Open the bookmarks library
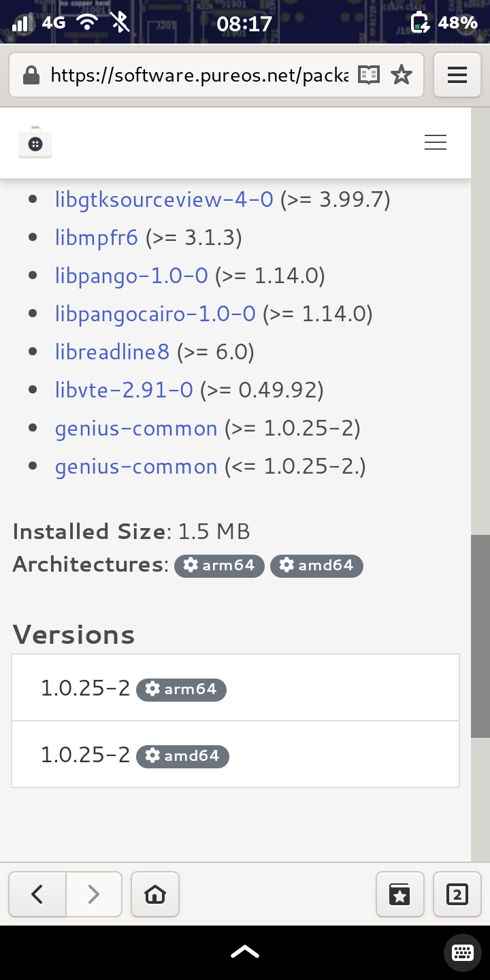 (399, 894)
